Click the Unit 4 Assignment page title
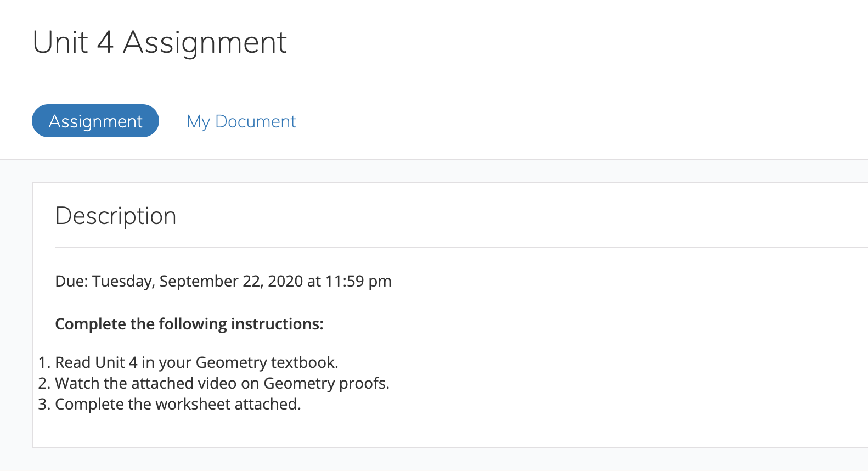This screenshot has width=868, height=471. (x=160, y=42)
